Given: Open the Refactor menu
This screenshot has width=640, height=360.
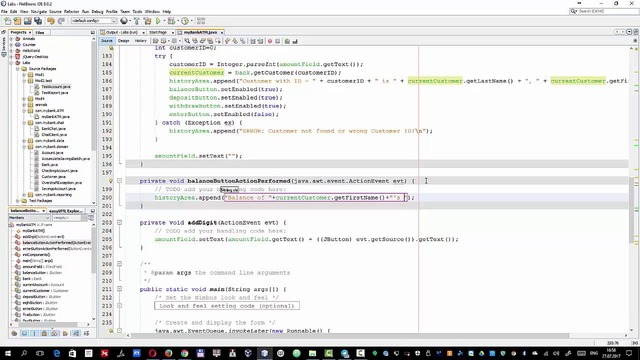Looking at the screenshot, I should [x=71, y=11].
